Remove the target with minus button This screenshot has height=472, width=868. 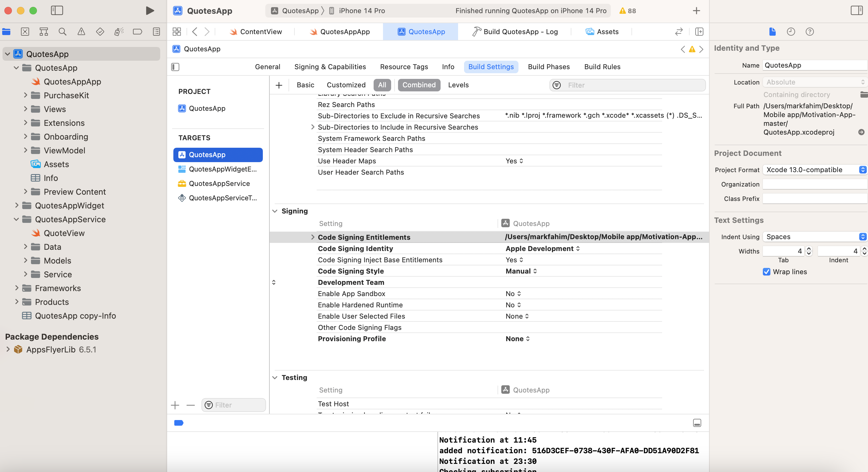[x=191, y=405]
